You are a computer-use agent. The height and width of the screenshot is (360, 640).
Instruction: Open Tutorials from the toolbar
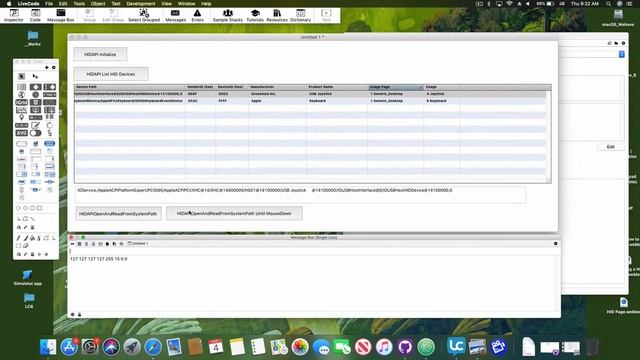[x=255, y=16]
